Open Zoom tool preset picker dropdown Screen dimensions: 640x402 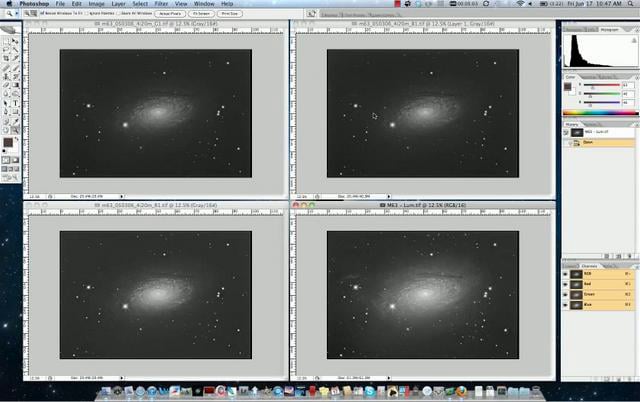click(x=16, y=13)
